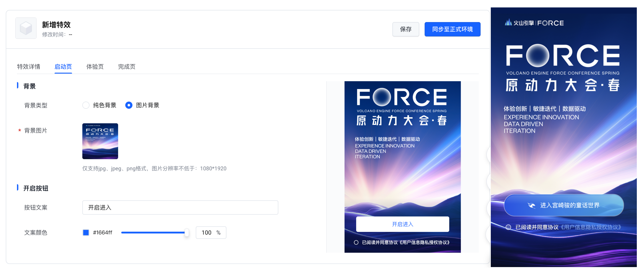Screen dimensions: 644x275
Task: Open the 体验页 tab
Action: pos(95,67)
